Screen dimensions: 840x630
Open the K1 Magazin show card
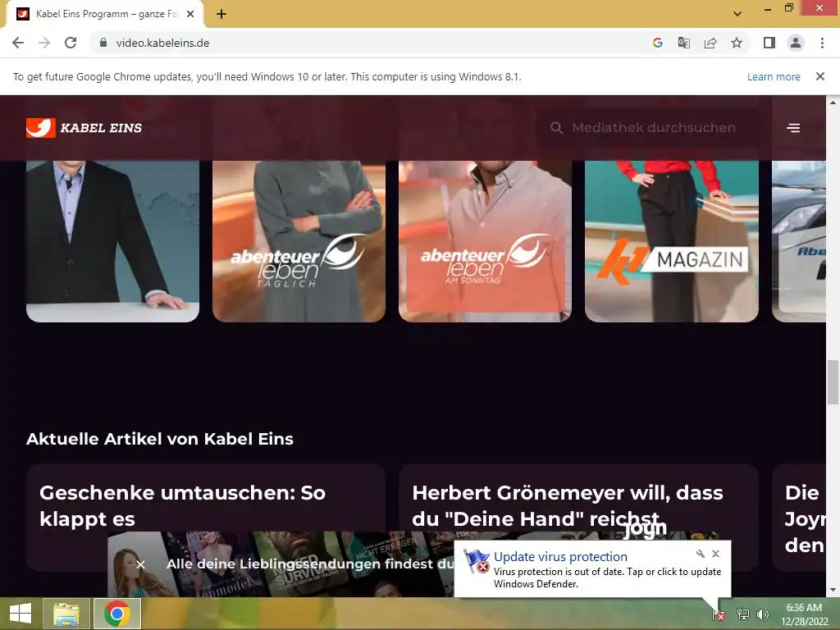click(x=672, y=241)
